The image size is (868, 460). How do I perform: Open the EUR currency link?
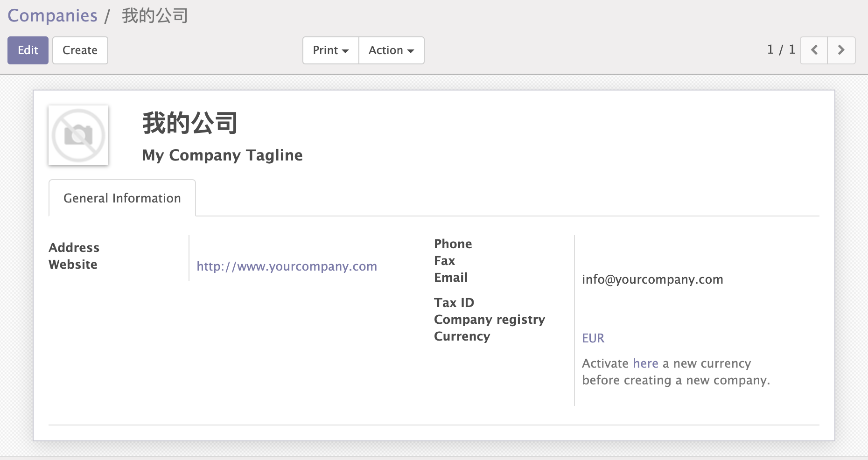593,338
